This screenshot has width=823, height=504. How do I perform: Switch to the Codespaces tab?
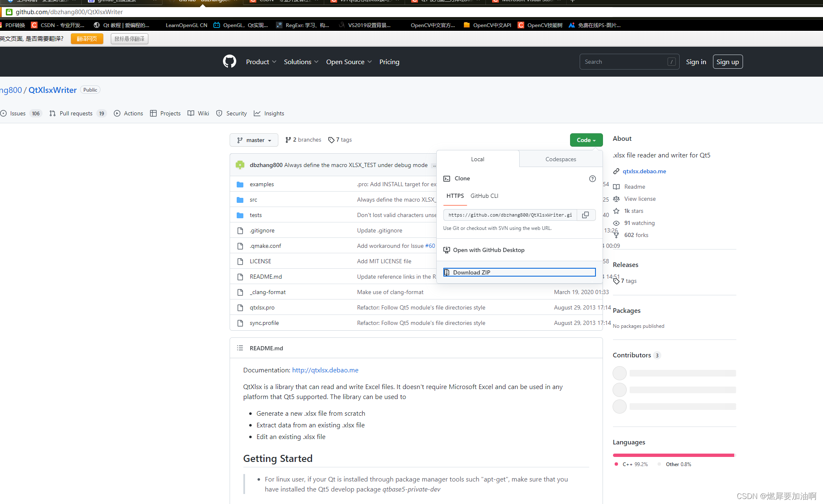click(x=561, y=159)
